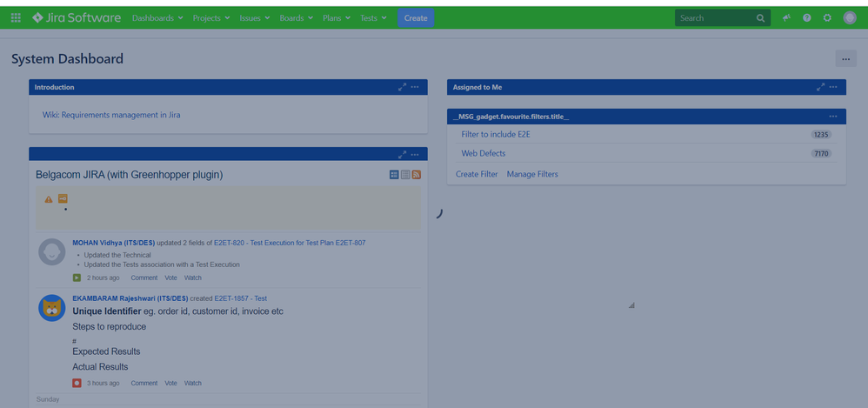Switch activity stream to list view icon
Screen dimensions: 868x408
(x=405, y=174)
